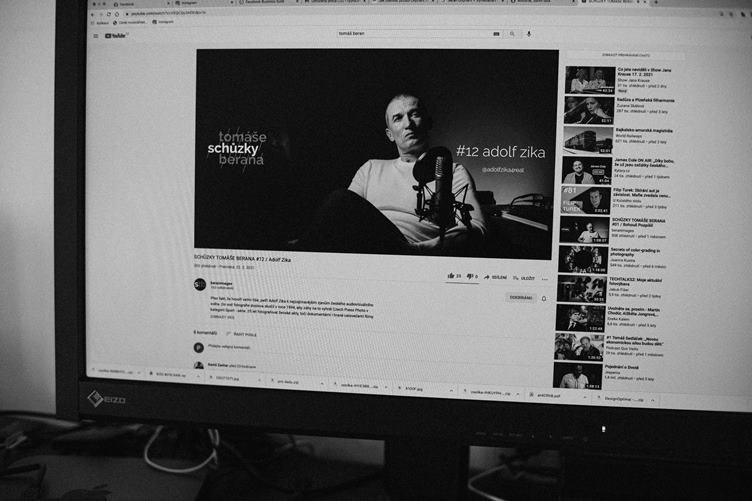Screen dimensions: 752x501
Task: Open Filip Turek #81 video thumbnail
Action: (x=586, y=200)
